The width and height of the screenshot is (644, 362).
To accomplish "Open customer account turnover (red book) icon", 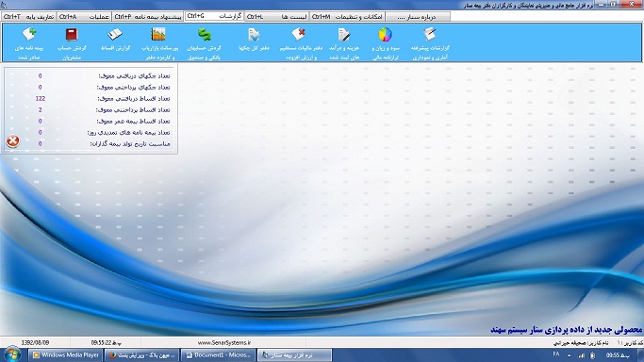I will pos(72,35).
